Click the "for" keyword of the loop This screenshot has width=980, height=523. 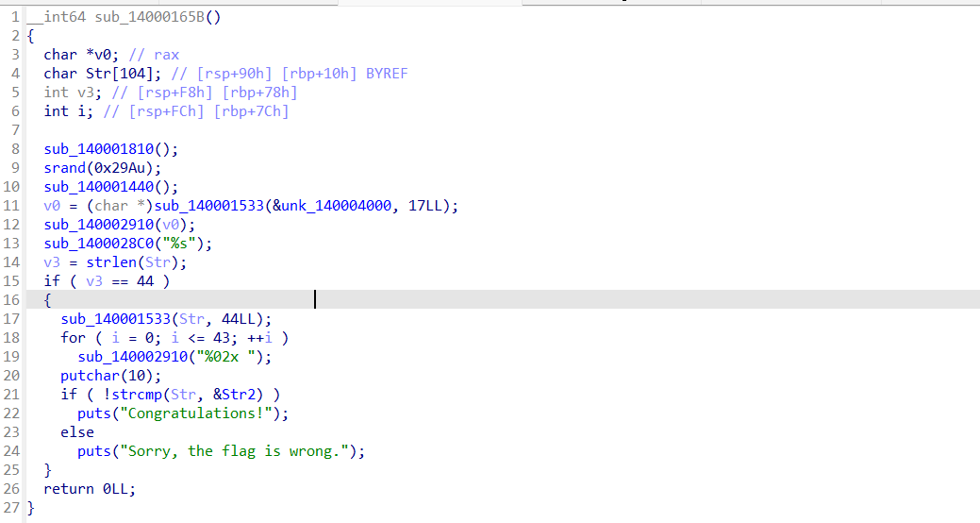tap(74, 338)
